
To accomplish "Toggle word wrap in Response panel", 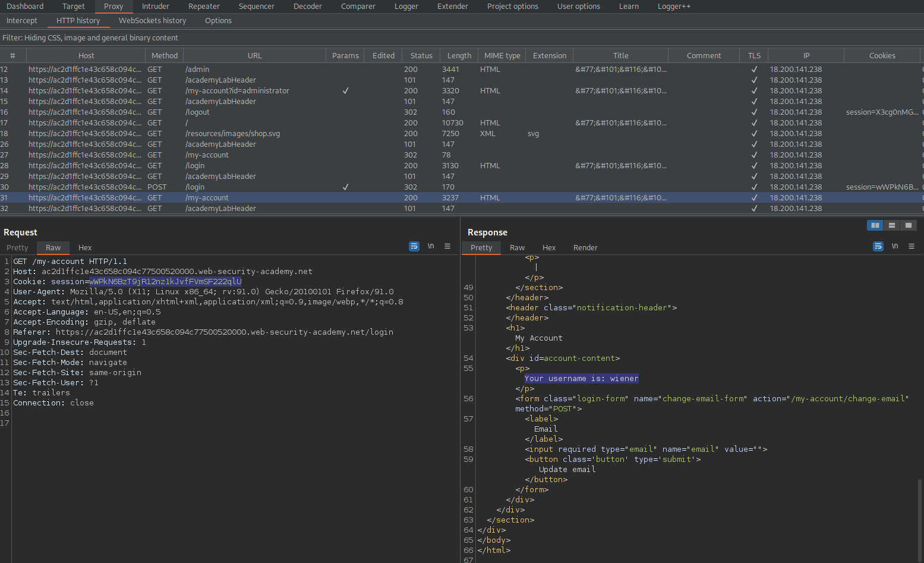I will [878, 246].
